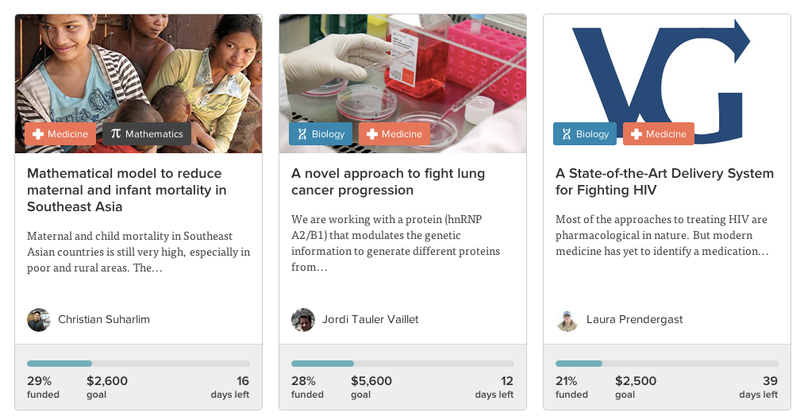800x416 pixels.
Task: Click the author name Laura Prendergast
Action: click(x=634, y=320)
